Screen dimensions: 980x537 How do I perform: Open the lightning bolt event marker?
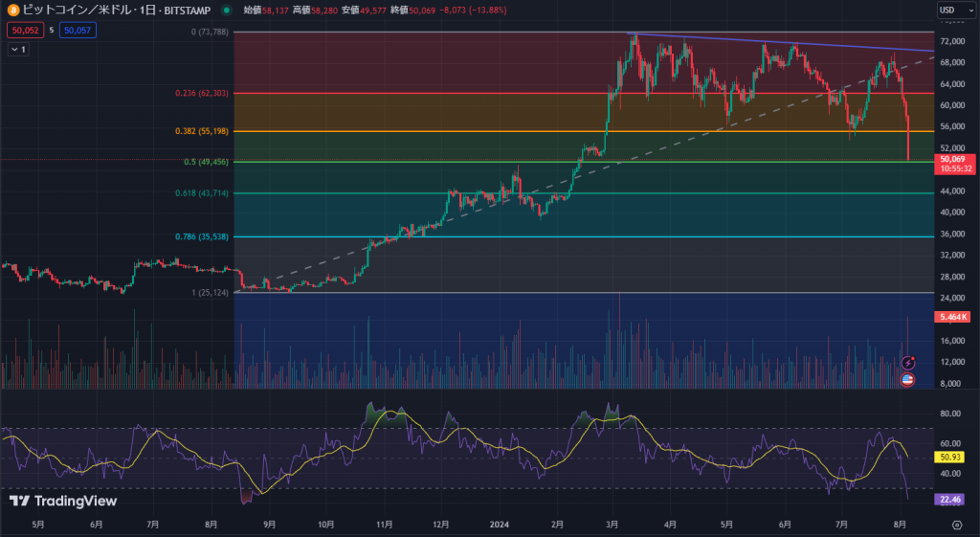907,363
